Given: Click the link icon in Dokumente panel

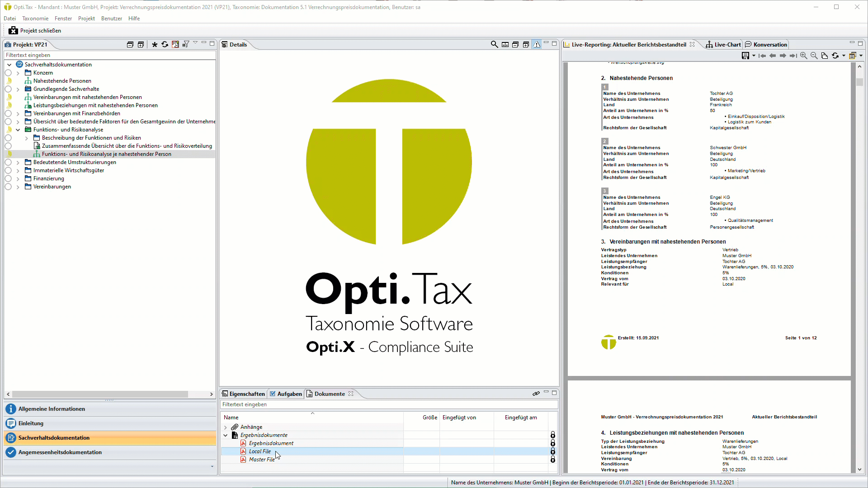Looking at the screenshot, I should pyautogui.click(x=536, y=394).
